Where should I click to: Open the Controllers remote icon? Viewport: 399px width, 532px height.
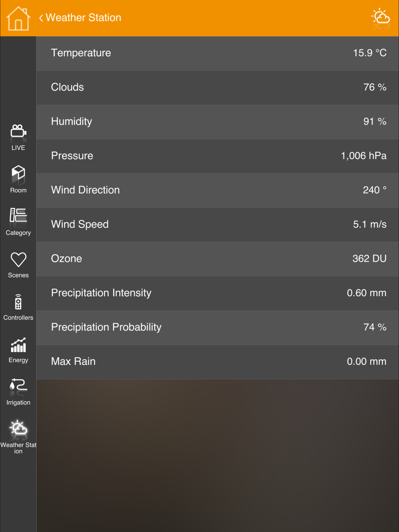[x=18, y=307]
